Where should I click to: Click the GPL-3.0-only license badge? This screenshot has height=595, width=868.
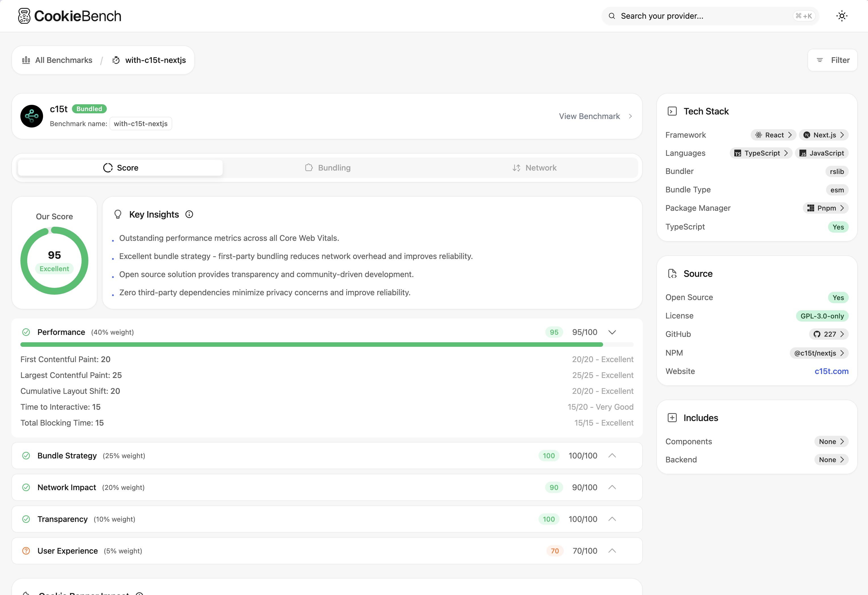[x=822, y=316]
